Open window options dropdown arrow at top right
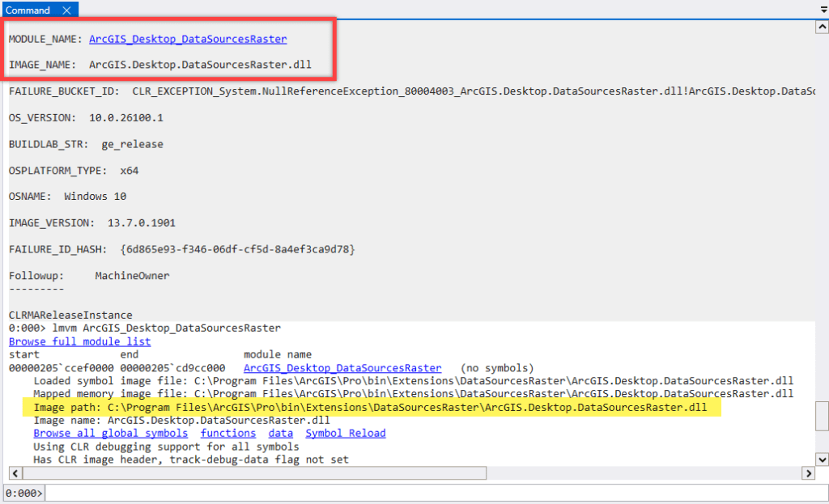829x504 pixels. pyautogui.click(x=823, y=10)
